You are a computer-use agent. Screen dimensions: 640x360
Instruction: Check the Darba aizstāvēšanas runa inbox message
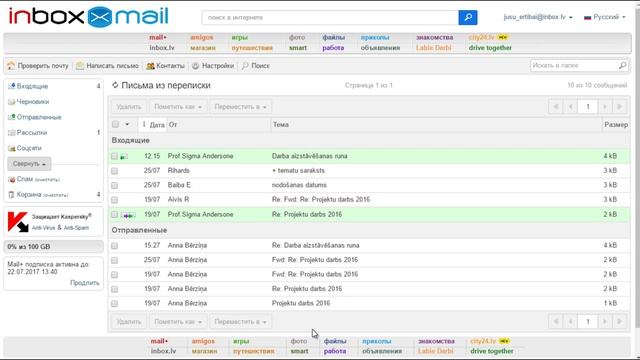click(x=114, y=156)
